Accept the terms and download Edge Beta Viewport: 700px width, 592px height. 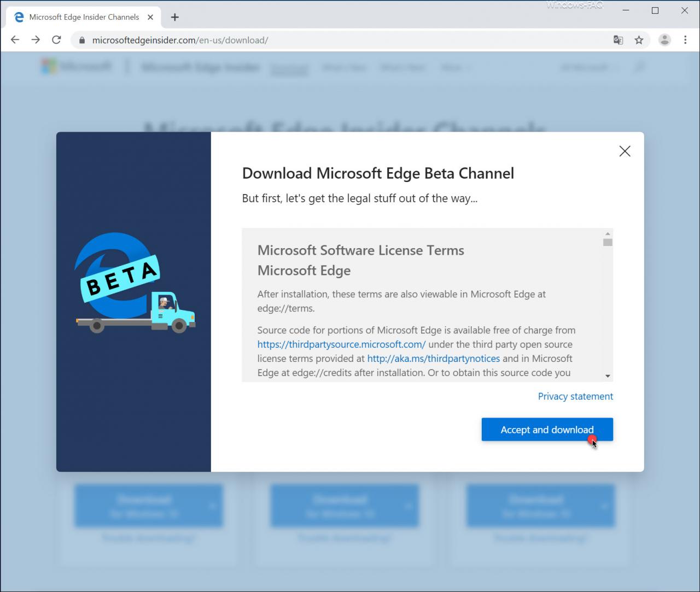click(x=547, y=430)
